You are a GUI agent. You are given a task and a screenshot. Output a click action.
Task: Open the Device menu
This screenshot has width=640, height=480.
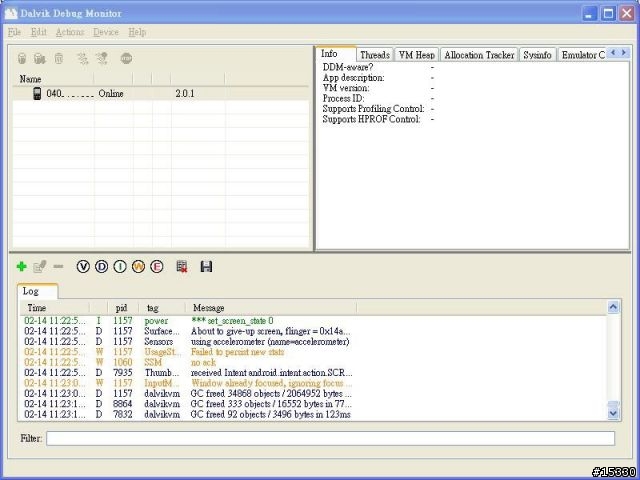click(106, 32)
